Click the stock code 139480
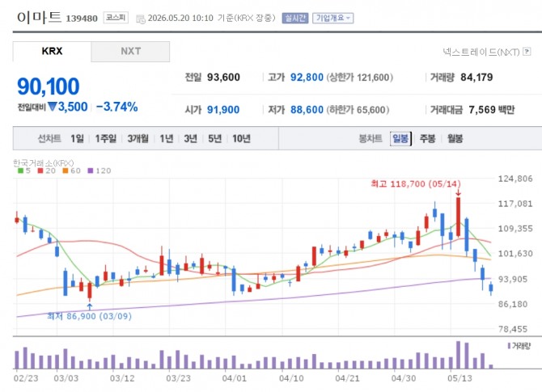 [82, 19]
